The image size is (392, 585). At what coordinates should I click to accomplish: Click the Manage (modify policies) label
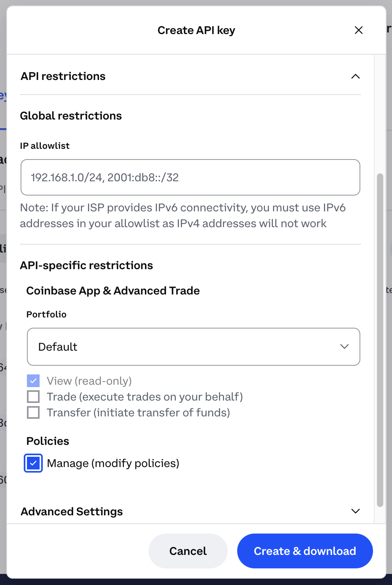(x=113, y=463)
